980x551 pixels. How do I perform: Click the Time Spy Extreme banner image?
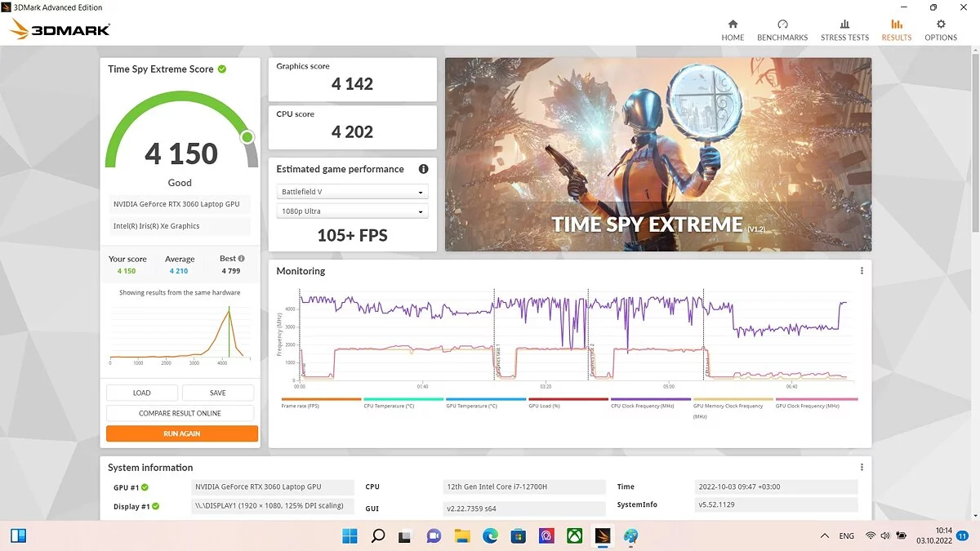658,154
